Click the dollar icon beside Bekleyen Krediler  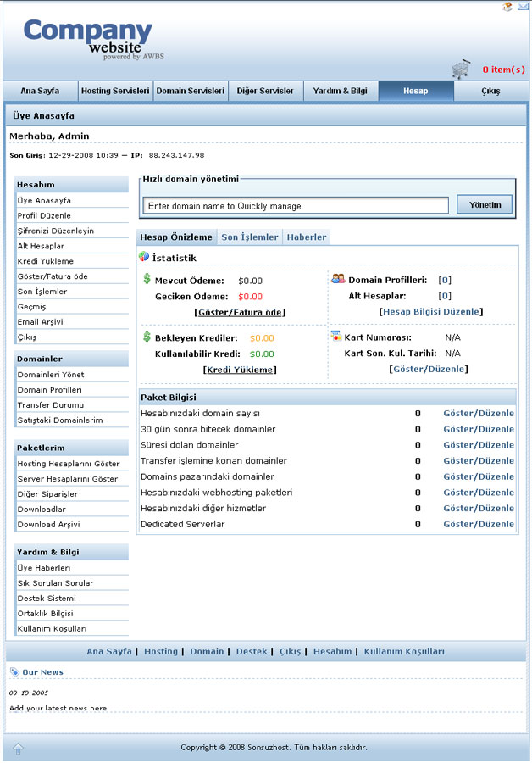point(147,337)
